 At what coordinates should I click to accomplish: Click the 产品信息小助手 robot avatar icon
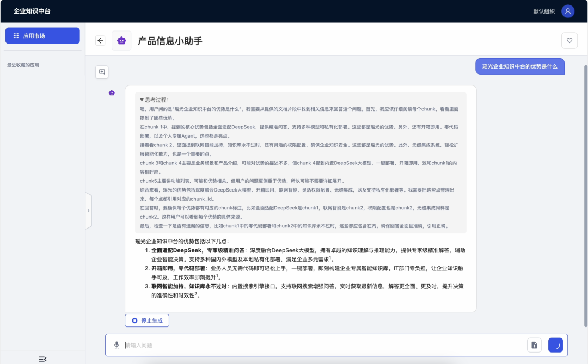coord(121,40)
